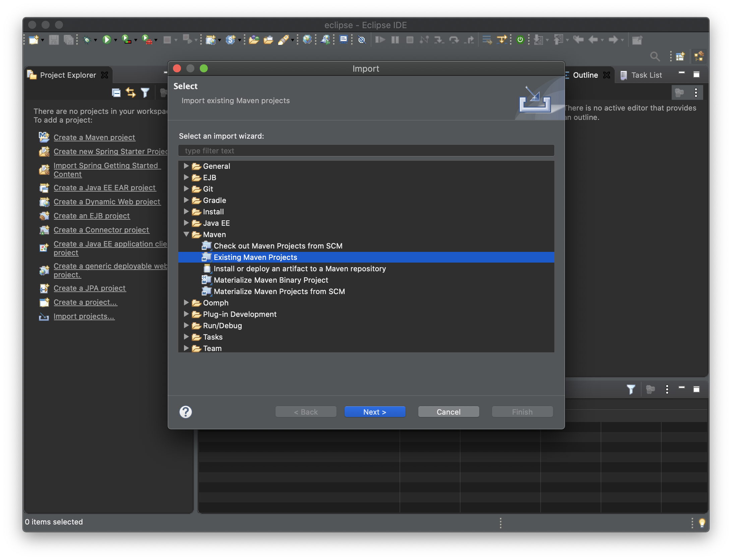Expand the General import folder
Viewport: 732px width, 560px height.
(186, 166)
